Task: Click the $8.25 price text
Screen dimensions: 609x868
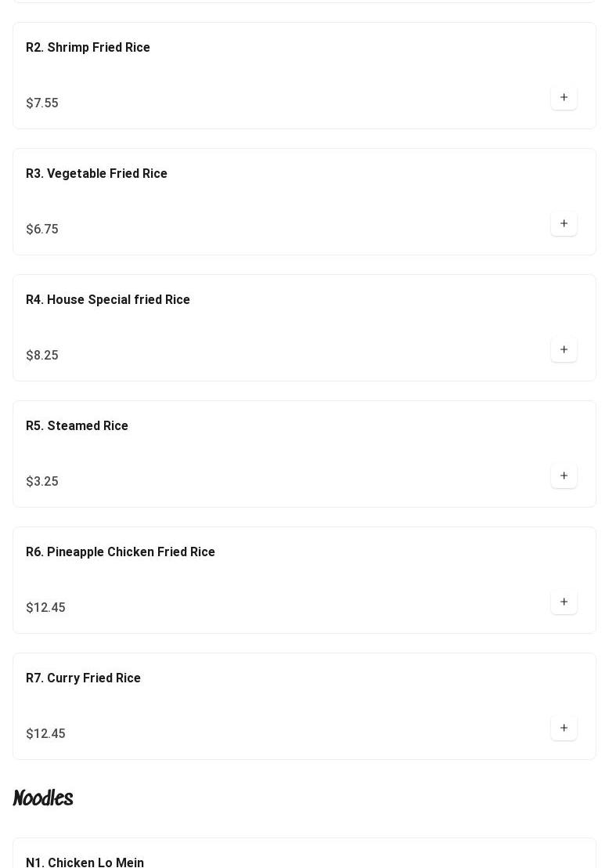Action: click(42, 356)
